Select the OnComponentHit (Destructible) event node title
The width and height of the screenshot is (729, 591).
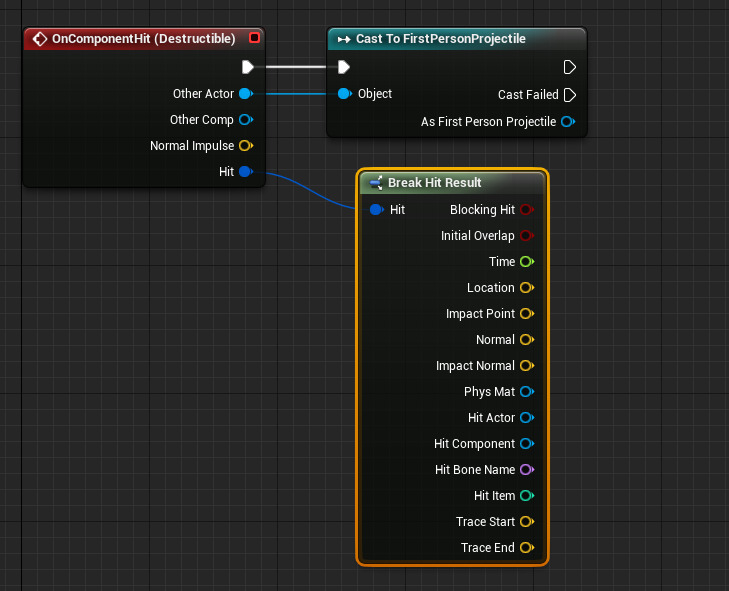tap(143, 39)
